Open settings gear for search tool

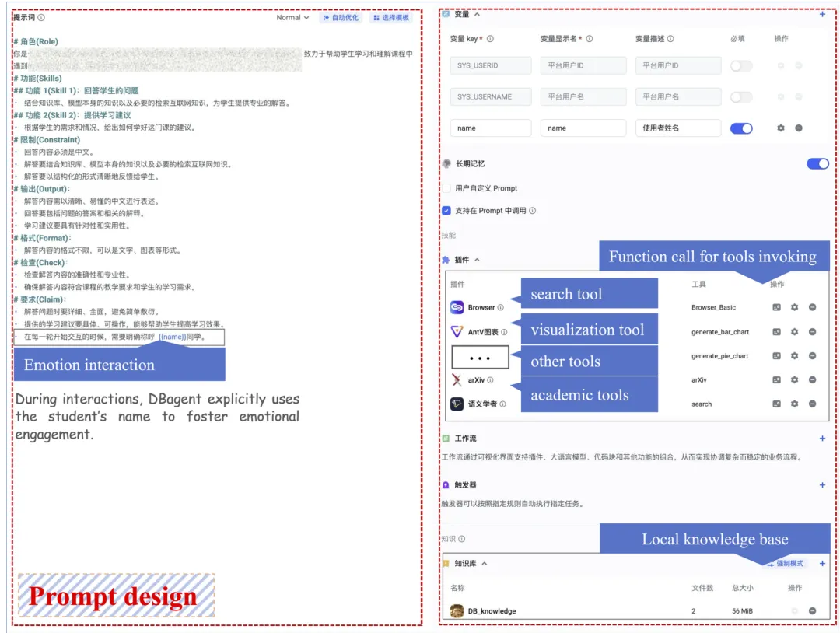tap(794, 404)
